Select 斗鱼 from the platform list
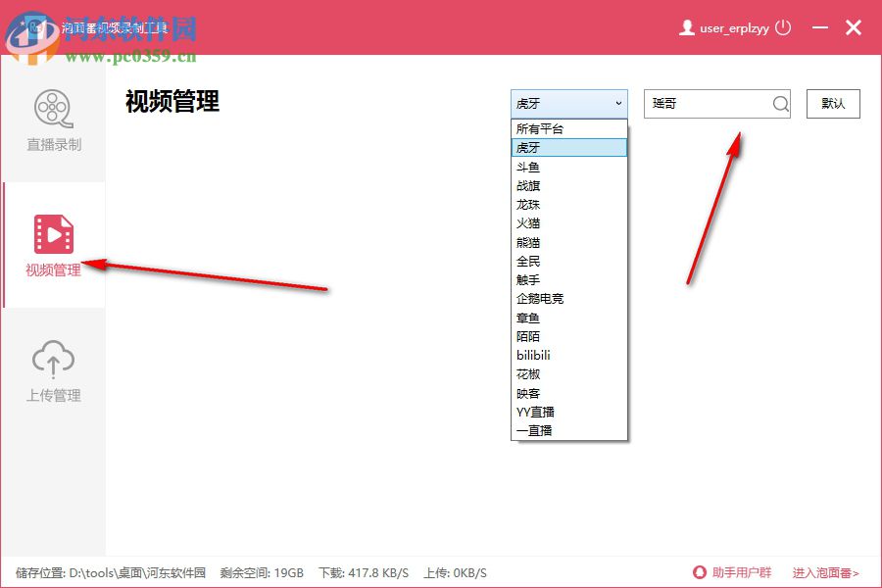This screenshot has height=588, width=882. point(529,166)
